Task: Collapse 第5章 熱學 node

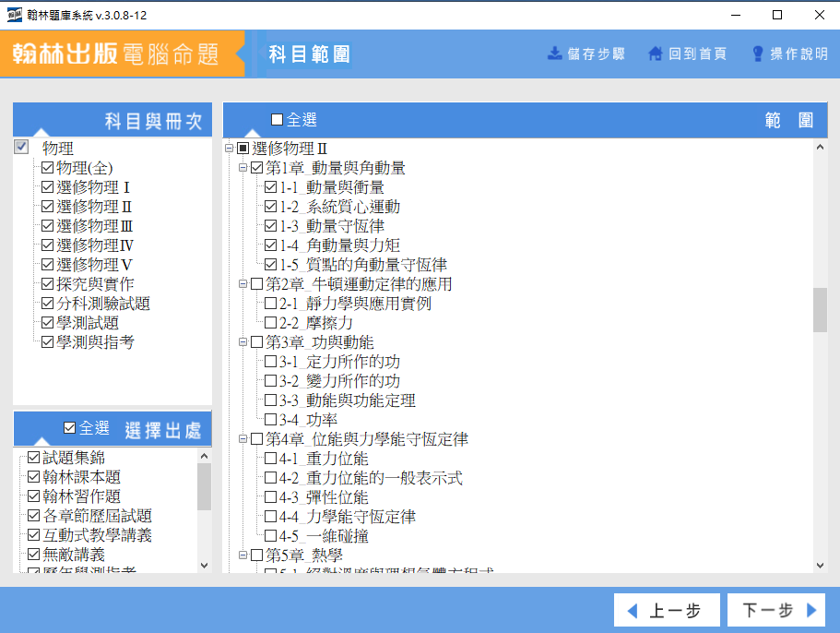Action: tap(243, 555)
